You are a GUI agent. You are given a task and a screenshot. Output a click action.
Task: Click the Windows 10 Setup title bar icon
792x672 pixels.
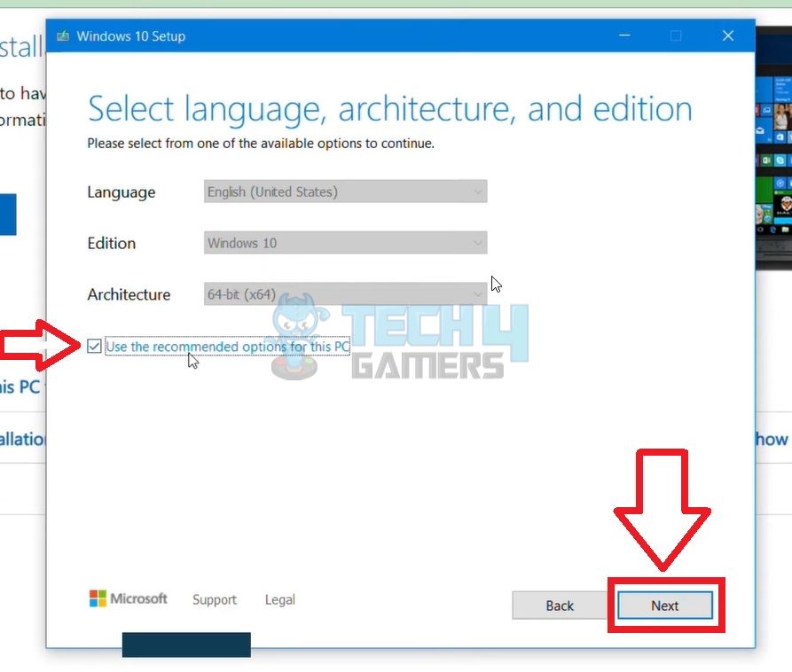click(63, 35)
